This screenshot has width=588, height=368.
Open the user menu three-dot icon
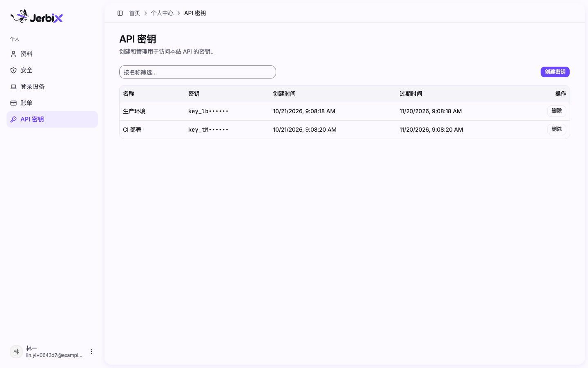[x=91, y=352]
